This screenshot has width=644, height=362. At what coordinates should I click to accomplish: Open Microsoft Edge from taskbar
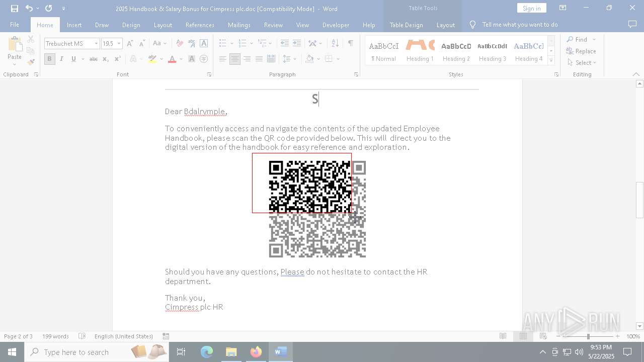[207, 352]
